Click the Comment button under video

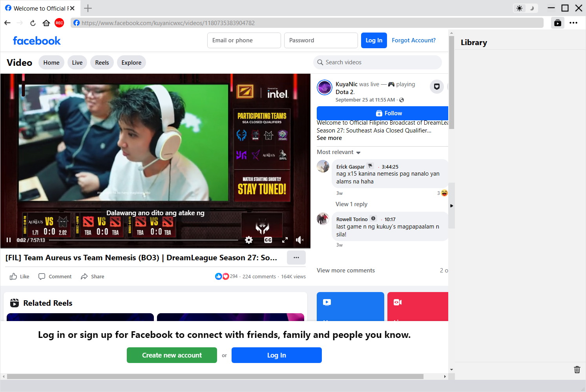[x=55, y=276]
